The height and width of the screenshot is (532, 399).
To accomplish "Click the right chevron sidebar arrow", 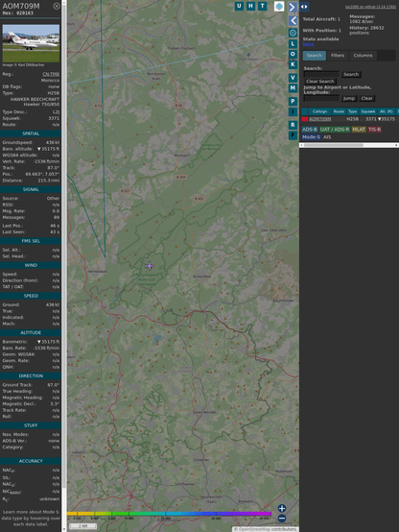I will tap(293, 7).
